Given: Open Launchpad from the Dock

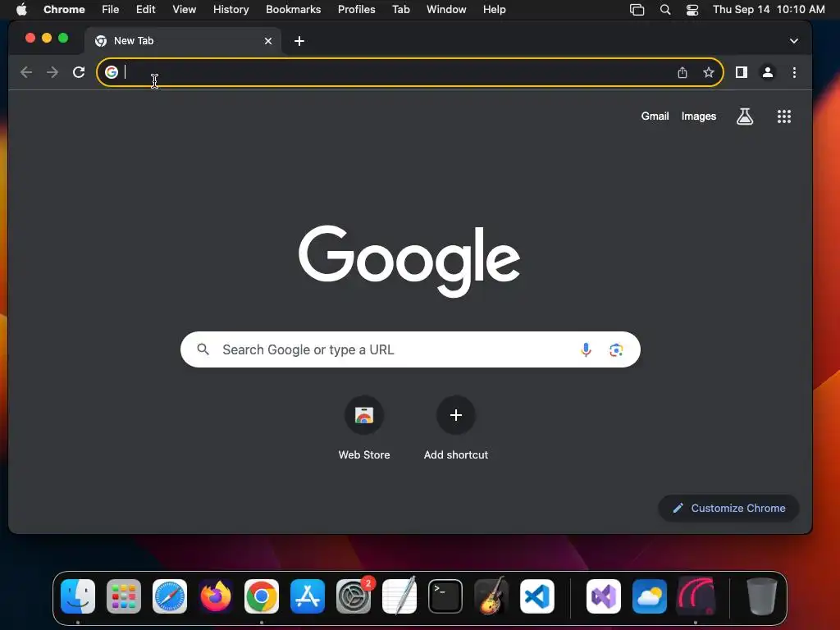Looking at the screenshot, I should pos(124,596).
